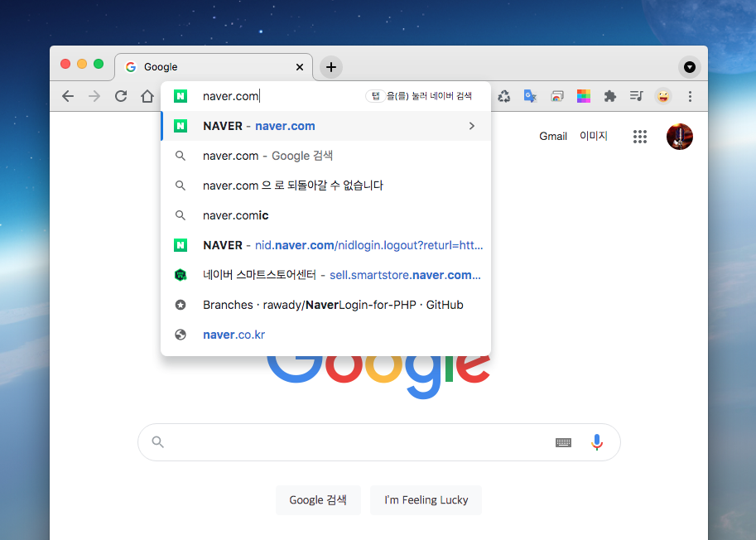This screenshot has width=756, height=540.
Task: Open the 이미지 link
Action: coord(594,137)
